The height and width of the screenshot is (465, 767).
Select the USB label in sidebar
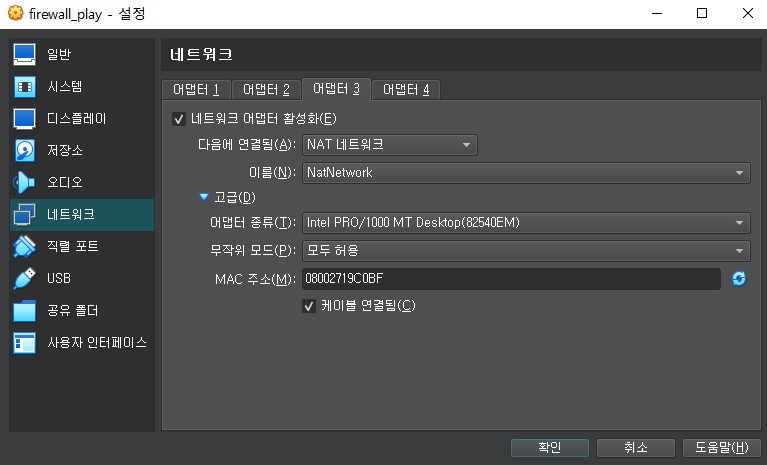click(x=59, y=278)
